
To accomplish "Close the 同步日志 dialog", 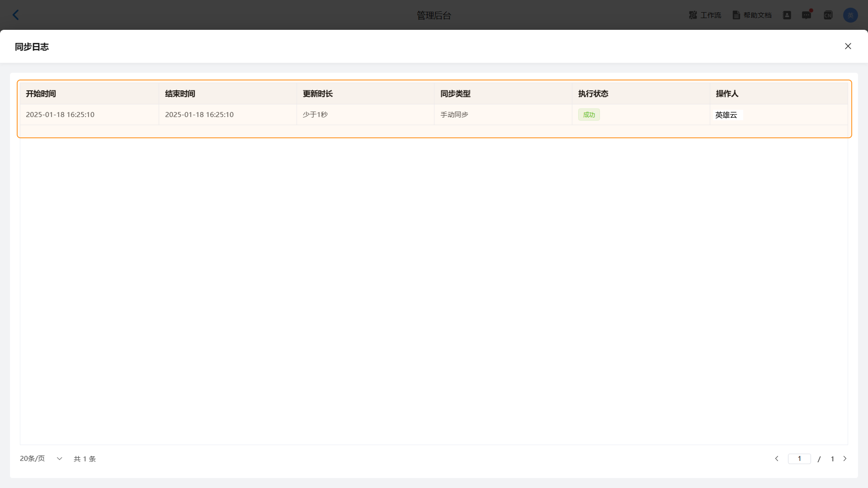I will pyautogui.click(x=848, y=46).
